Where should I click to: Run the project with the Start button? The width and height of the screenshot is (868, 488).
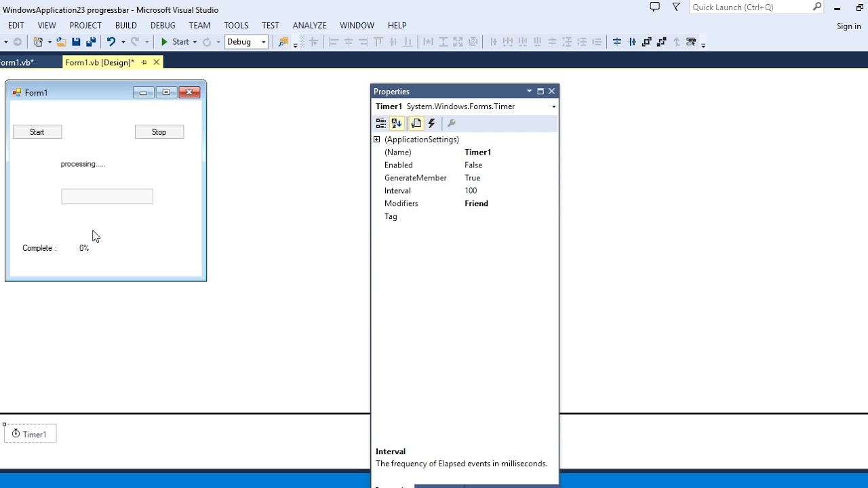pyautogui.click(x=174, y=42)
